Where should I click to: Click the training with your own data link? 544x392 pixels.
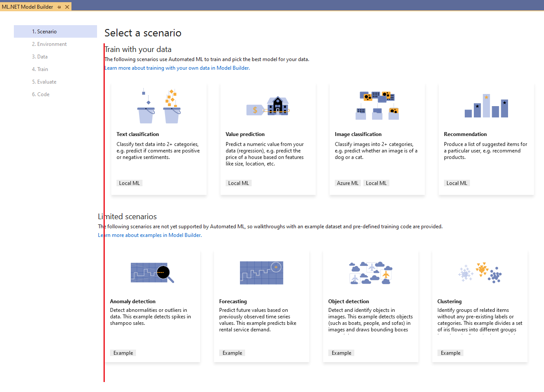[x=177, y=68]
